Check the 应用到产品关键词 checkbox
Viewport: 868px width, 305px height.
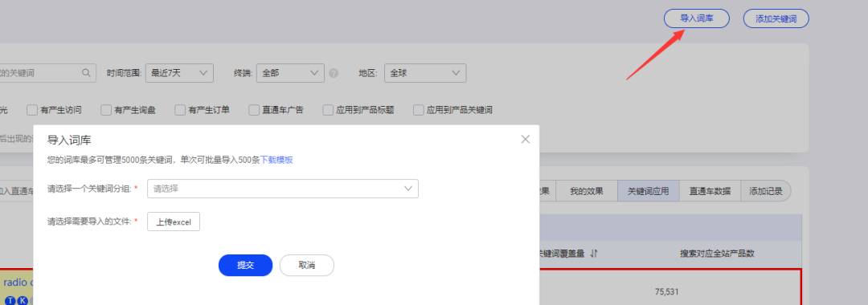coord(419,110)
